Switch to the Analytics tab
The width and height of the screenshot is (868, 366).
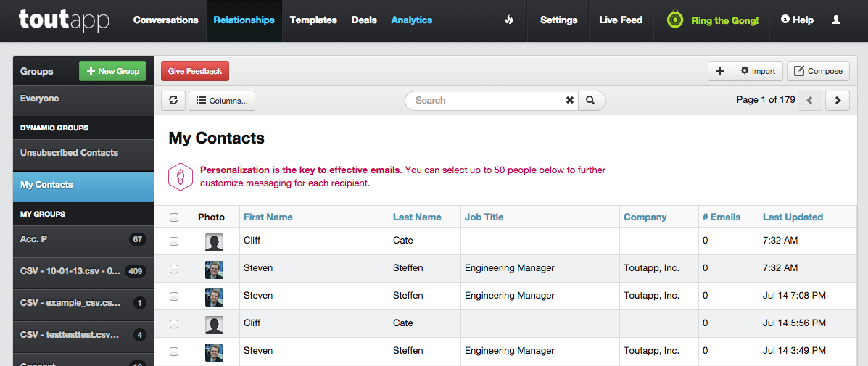[x=411, y=20]
